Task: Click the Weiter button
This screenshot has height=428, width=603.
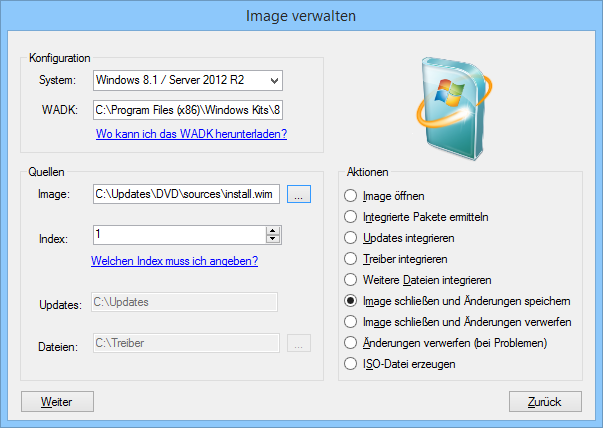Action: [x=57, y=401]
